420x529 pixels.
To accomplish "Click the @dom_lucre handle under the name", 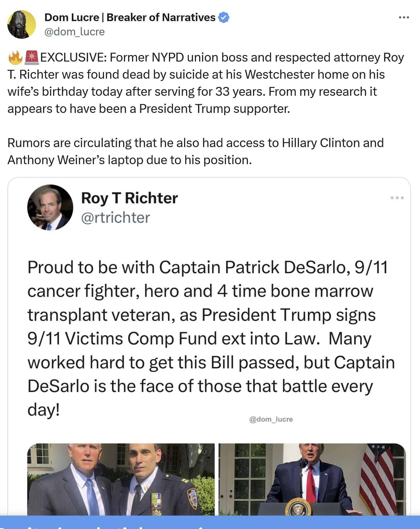I will pyautogui.click(x=75, y=32).
